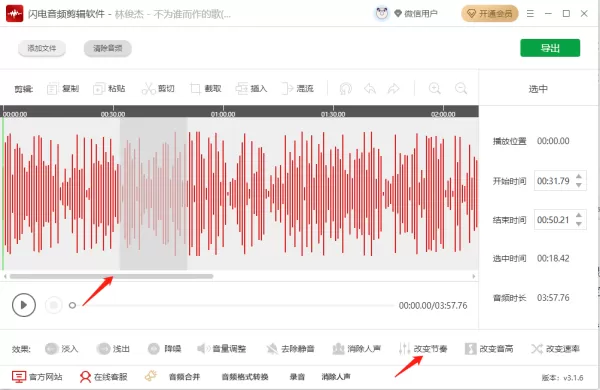Click the Become Member (开通会员) button

click(x=489, y=14)
